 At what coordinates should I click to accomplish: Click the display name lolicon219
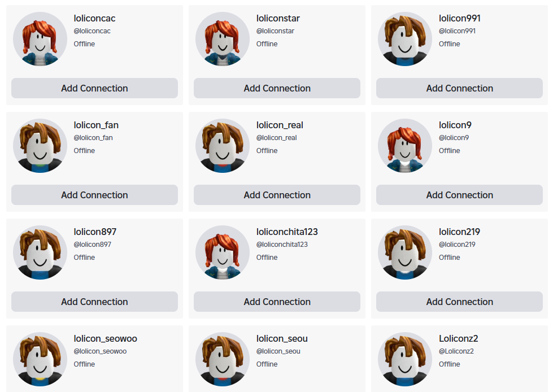tap(459, 232)
